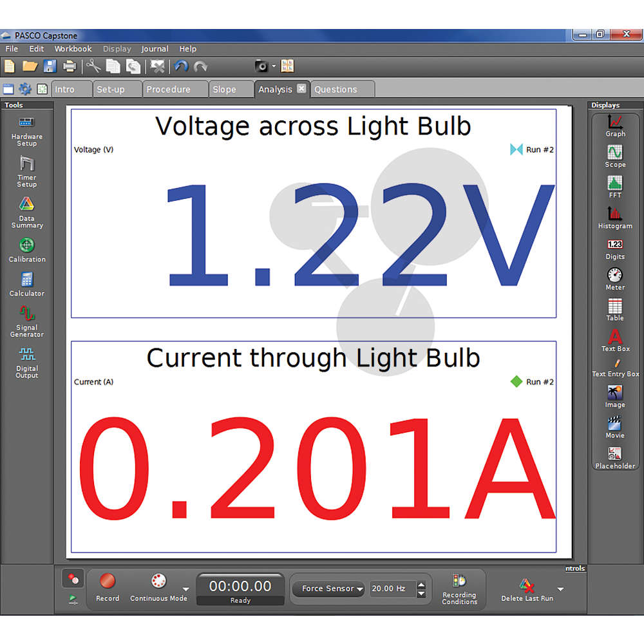Screen dimensions: 644x644
Task: Switch to the Intro tab
Action: 72,89
